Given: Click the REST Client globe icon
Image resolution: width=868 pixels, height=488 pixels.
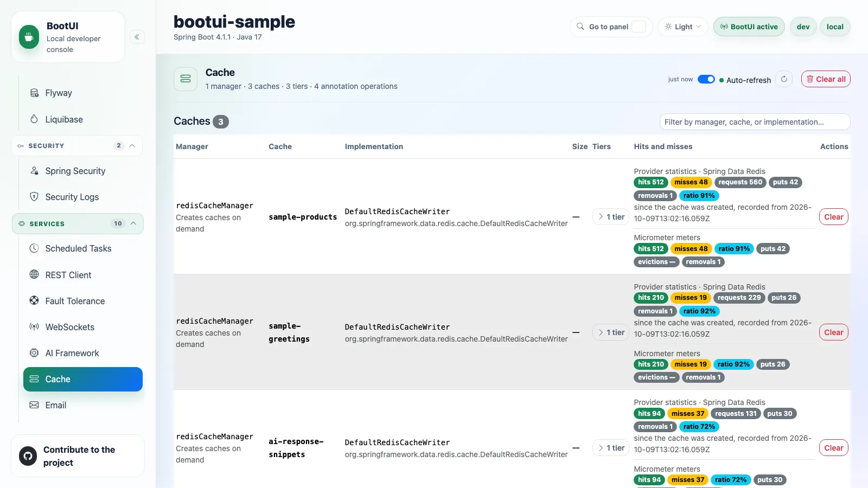Looking at the screenshot, I should [x=34, y=274].
